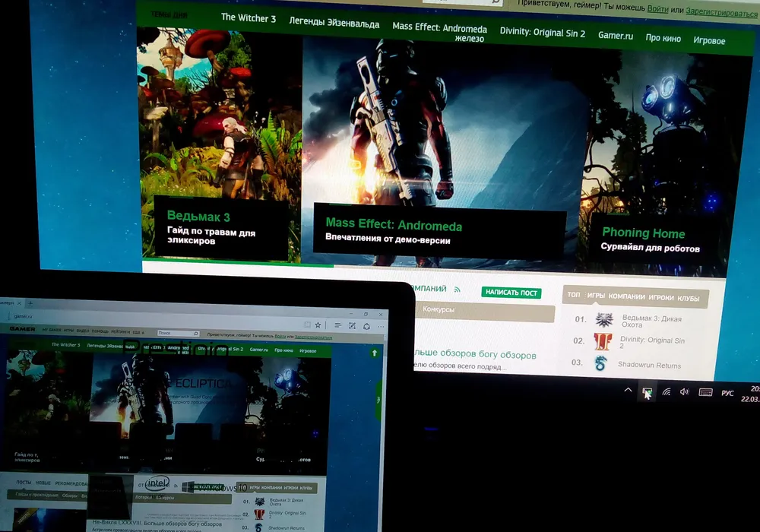760x532 pixels.
Task: Click the tray icon under the mouse cursor
Action: pos(647,392)
